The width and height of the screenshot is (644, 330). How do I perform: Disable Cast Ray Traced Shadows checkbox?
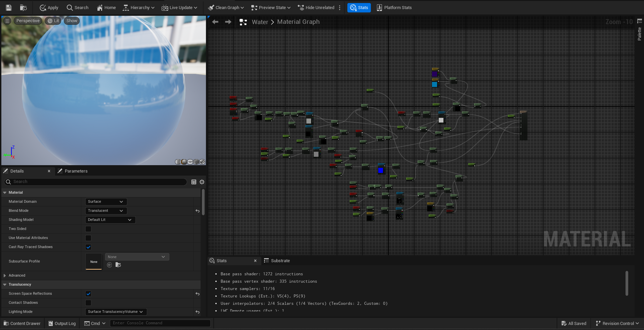(x=88, y=247)
